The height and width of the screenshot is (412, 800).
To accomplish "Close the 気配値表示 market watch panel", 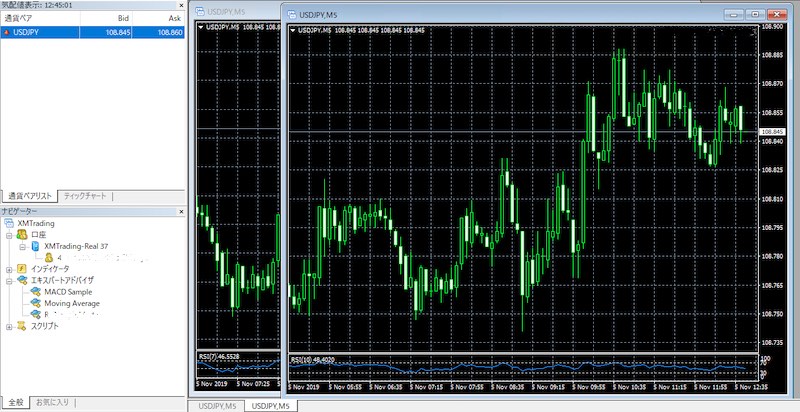I will click(x=180, y=5).
